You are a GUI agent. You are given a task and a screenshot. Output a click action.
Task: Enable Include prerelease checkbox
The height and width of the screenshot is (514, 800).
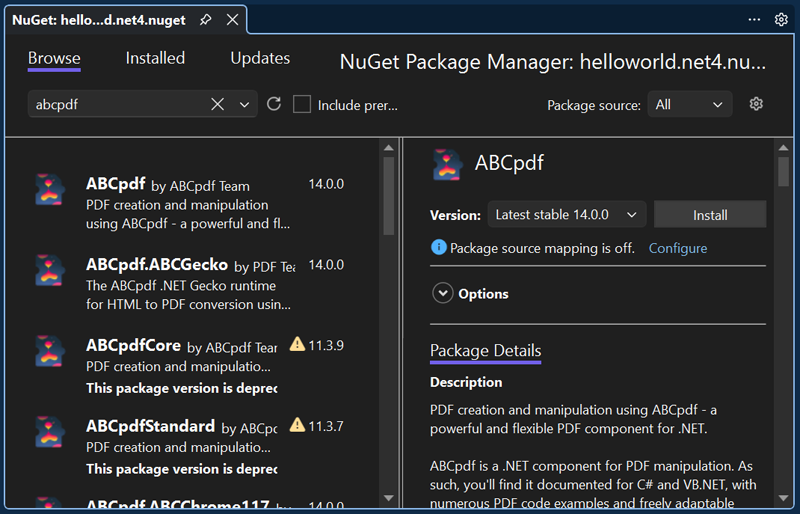pyautogui.click(x=302, y=104)
